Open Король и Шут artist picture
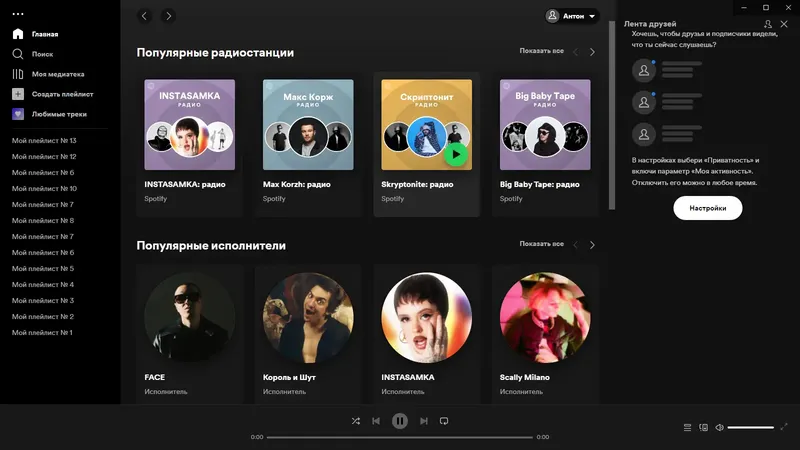The height and width of the screenshot is (450, 800). click(x=308, y=317)
